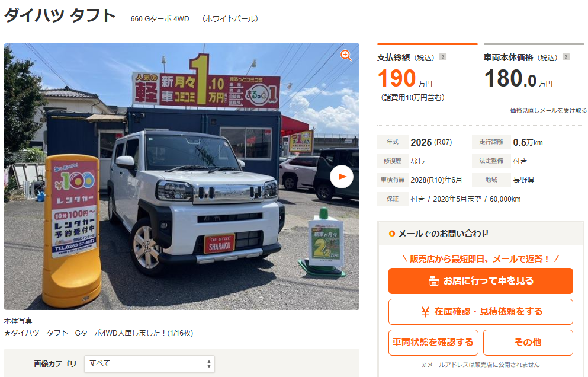Viewport: 588px width, 377px height.
Task: Click the お店に行って車を見る button
Action: click(x=481, y=281)
